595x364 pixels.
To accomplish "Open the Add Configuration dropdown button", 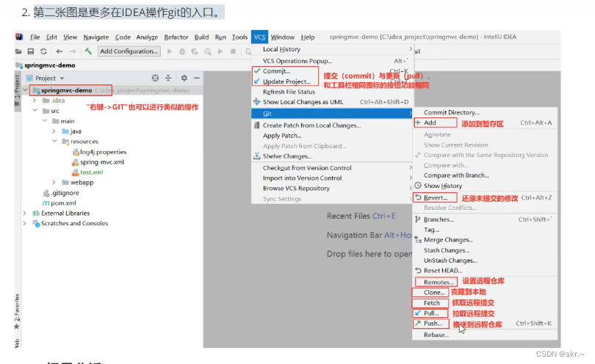I will [x=129, y=51].
